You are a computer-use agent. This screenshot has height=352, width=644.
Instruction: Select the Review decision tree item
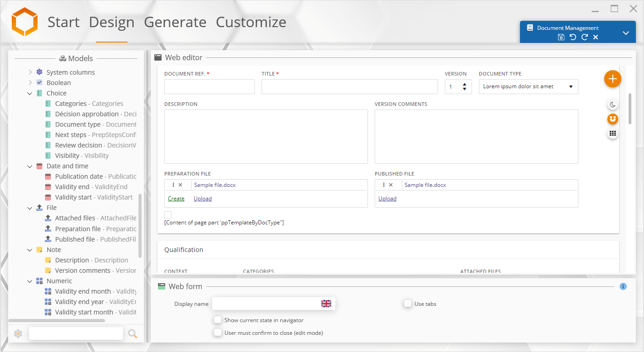[91, 145]
